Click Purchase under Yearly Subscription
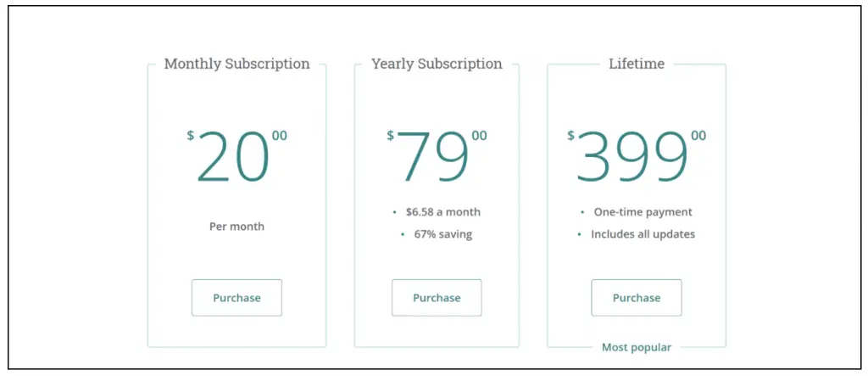This screenshot has width=868, height=376. click(437, 298)
